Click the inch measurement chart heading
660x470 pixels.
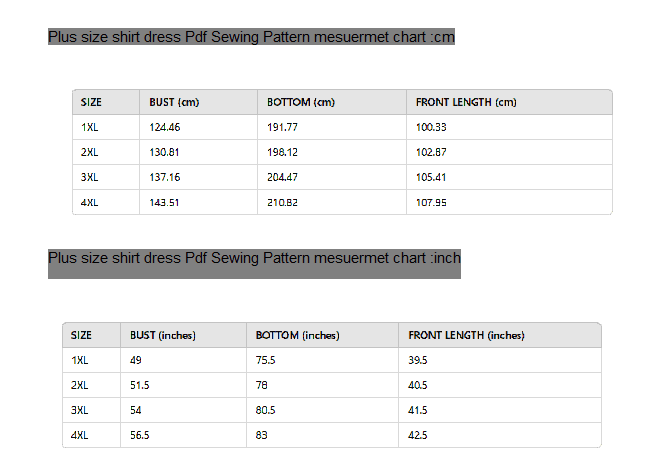[x=254, y=258]
